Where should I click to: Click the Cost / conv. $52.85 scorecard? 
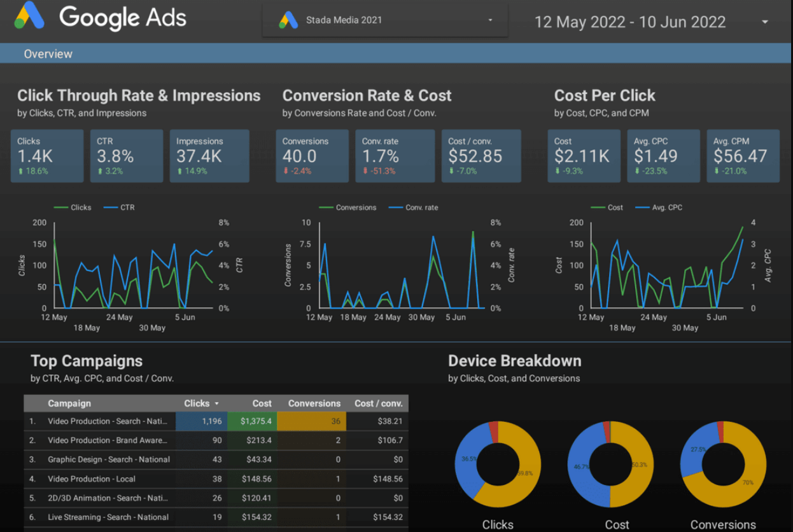tap(481, 156)
